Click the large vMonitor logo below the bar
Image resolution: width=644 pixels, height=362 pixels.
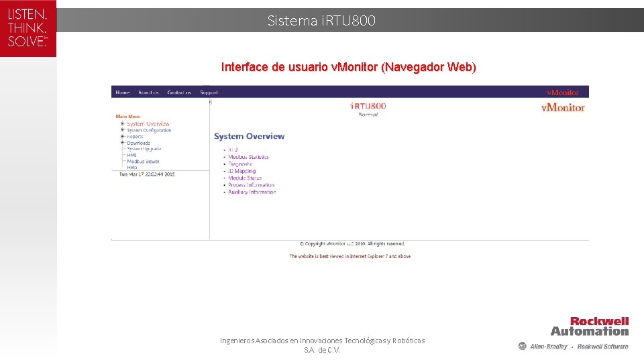coord(563,107)
